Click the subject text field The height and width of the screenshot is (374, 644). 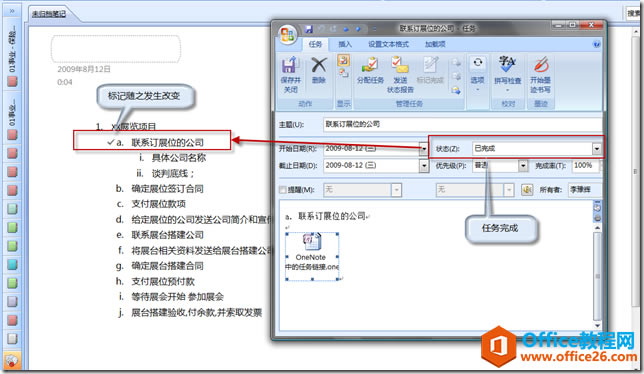[462, 124]
